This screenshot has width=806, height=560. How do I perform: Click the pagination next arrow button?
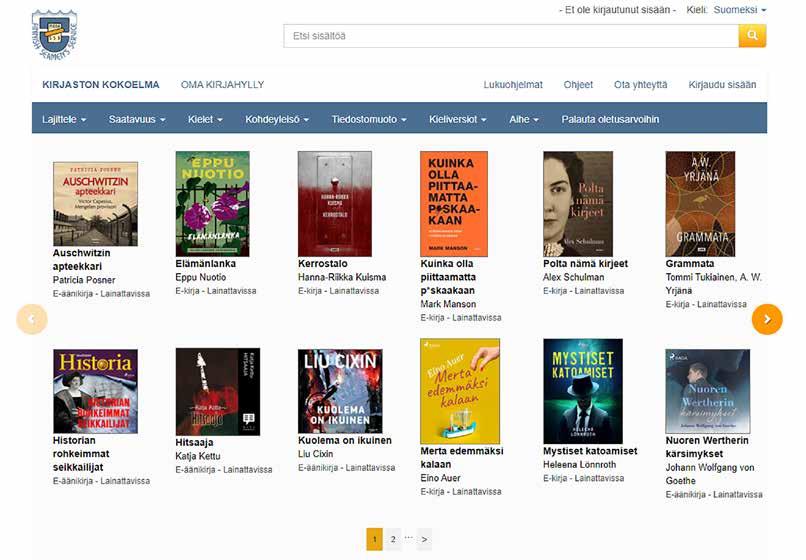click(x=424, y=539)
